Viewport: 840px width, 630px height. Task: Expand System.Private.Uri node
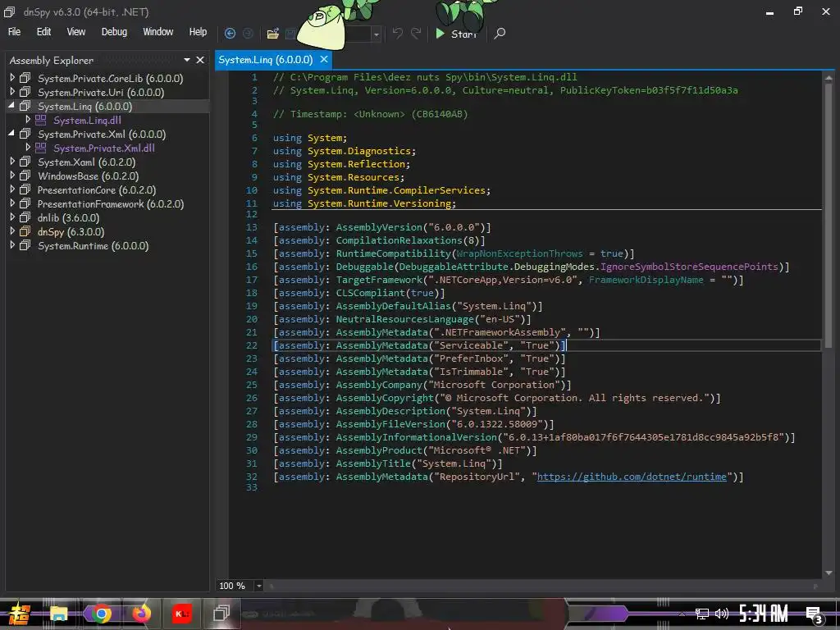tap(12, 92)
